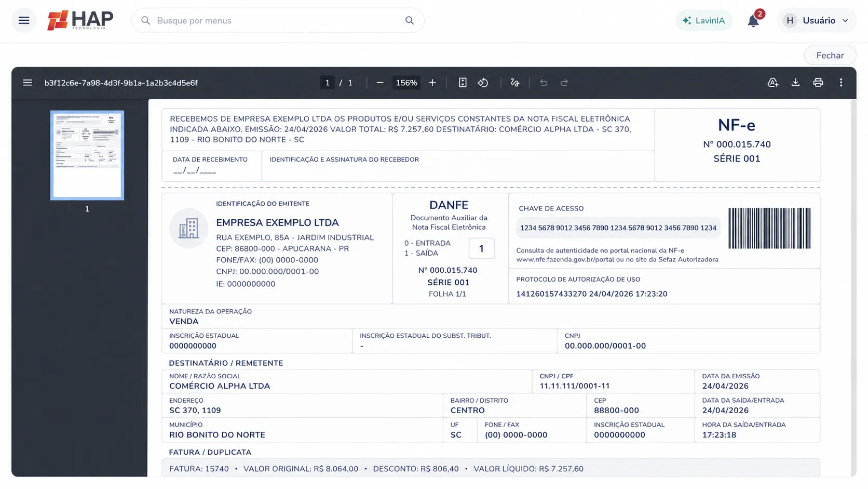868x489 pixels.
Task: Click 'EMPRESA EXEMPLO LTDA' emitter name
Action: (277, 223)
